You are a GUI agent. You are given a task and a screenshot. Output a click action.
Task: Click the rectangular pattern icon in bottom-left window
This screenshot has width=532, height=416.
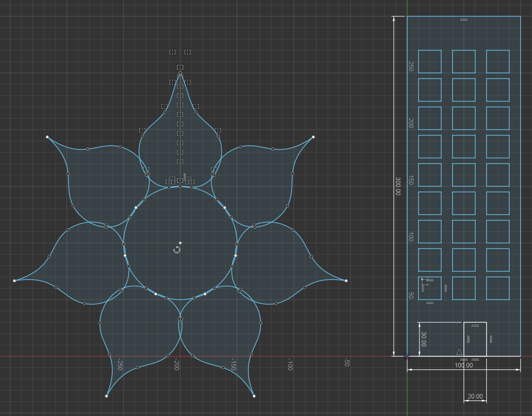click(x=424, y=285)
